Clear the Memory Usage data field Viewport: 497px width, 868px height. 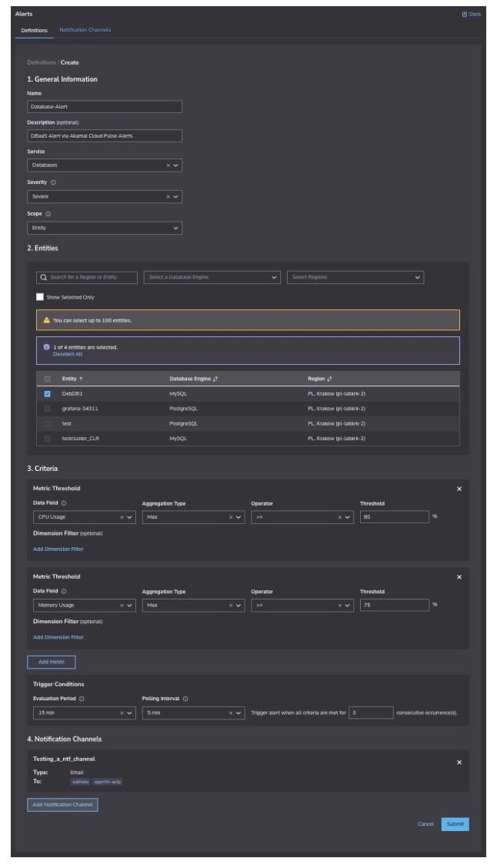tap(122, 606)
